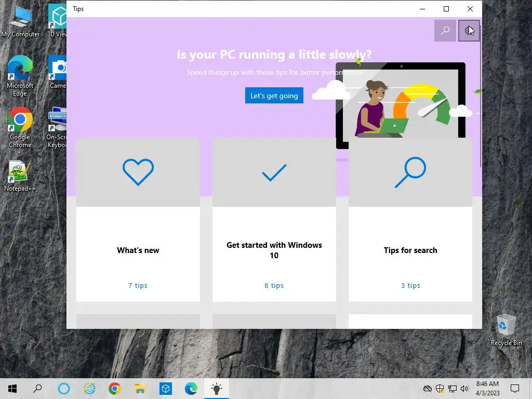Image resolution: width=532 pixels, height=399 pixels.
Task: Open Cortana from the taskbar
Action: tap(64, 389)
